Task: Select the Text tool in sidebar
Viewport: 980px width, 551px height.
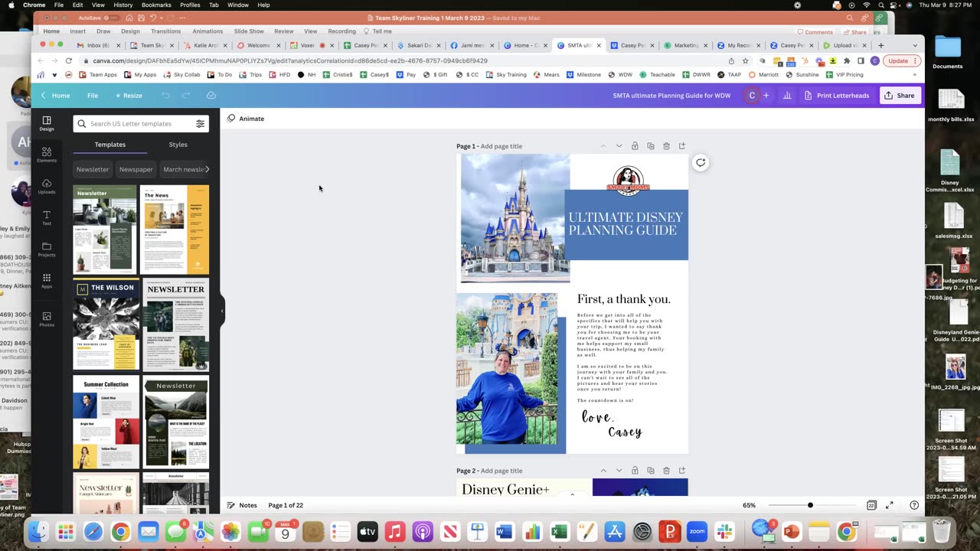Action: (x=47, y=217)
